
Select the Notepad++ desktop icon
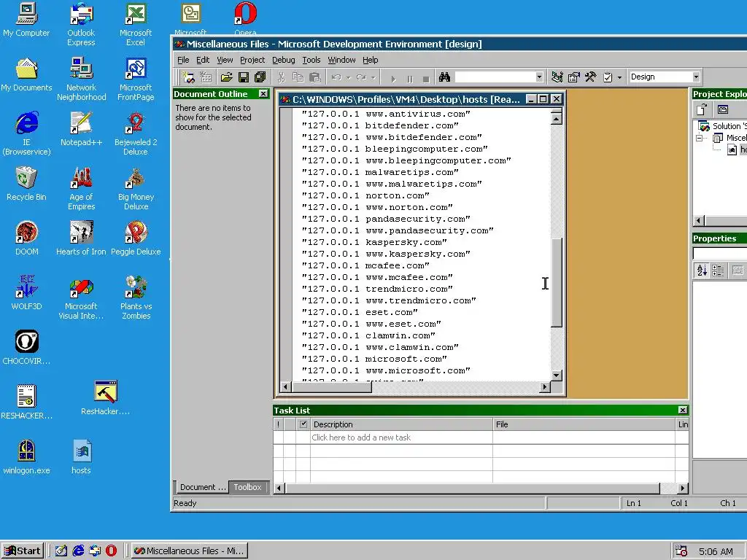(81, 128)
